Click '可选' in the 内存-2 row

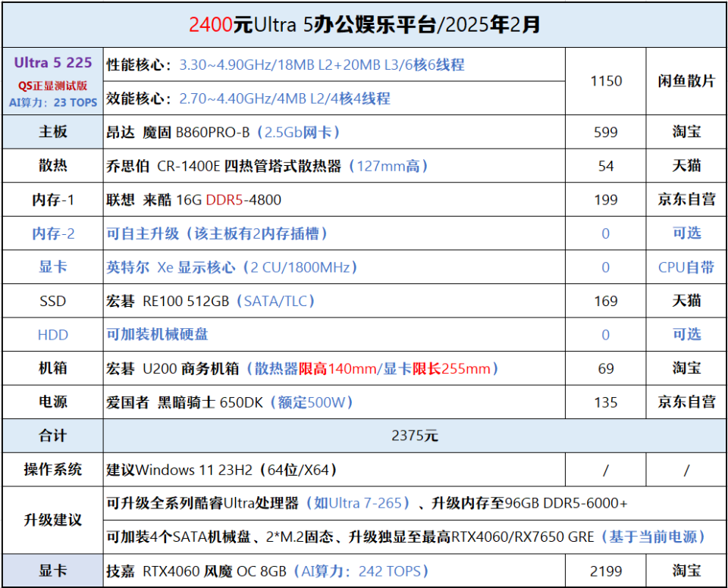tap(686, 233)
